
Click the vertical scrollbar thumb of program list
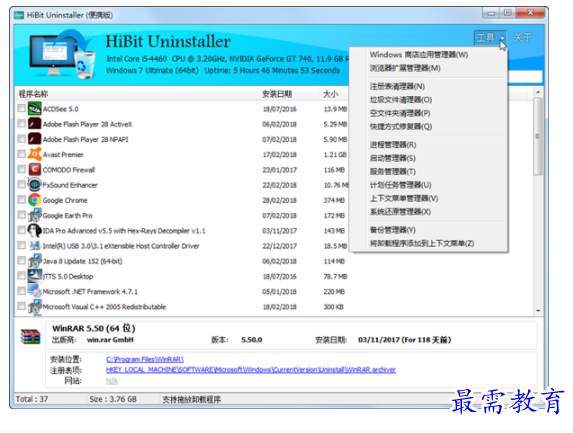(538, 136)
